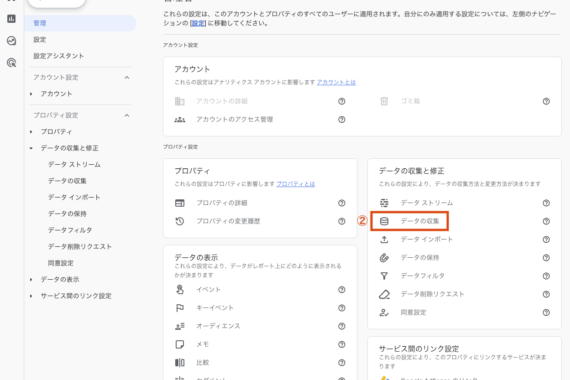Click help icon next to キーイベント
570x380 pixels.
341,308
